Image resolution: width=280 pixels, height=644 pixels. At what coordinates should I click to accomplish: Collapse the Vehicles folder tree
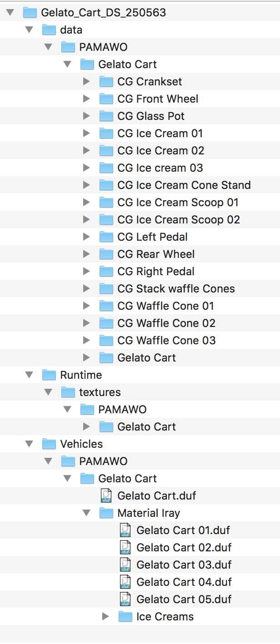click(29, 444)
